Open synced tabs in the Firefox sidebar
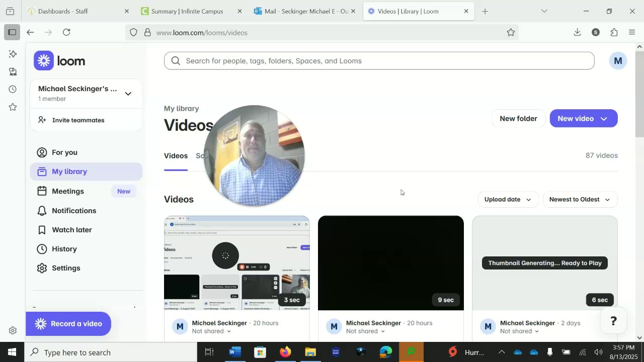This screenshot has width=644, height=362. [x=13, y=71]
